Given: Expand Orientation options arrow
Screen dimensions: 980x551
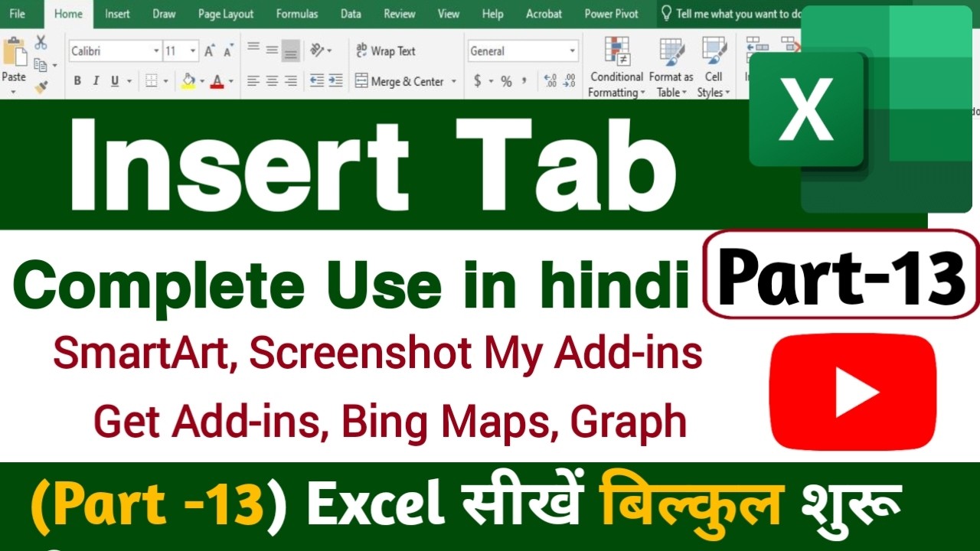Looking at the screenshot, I should 329,51.
